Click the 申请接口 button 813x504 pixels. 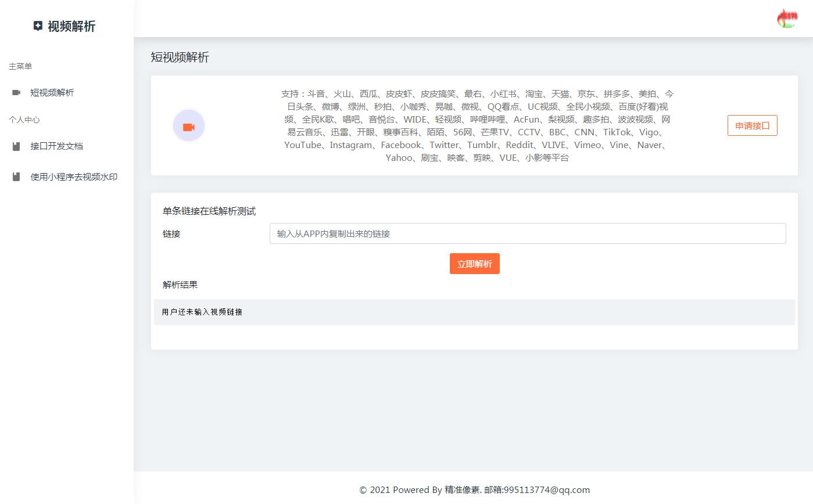tap(752, 125)
